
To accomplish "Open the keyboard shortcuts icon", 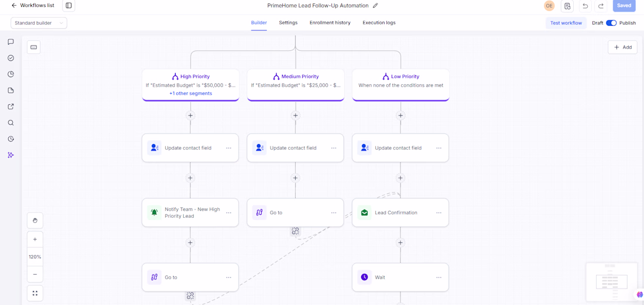I will pos(34,47).
